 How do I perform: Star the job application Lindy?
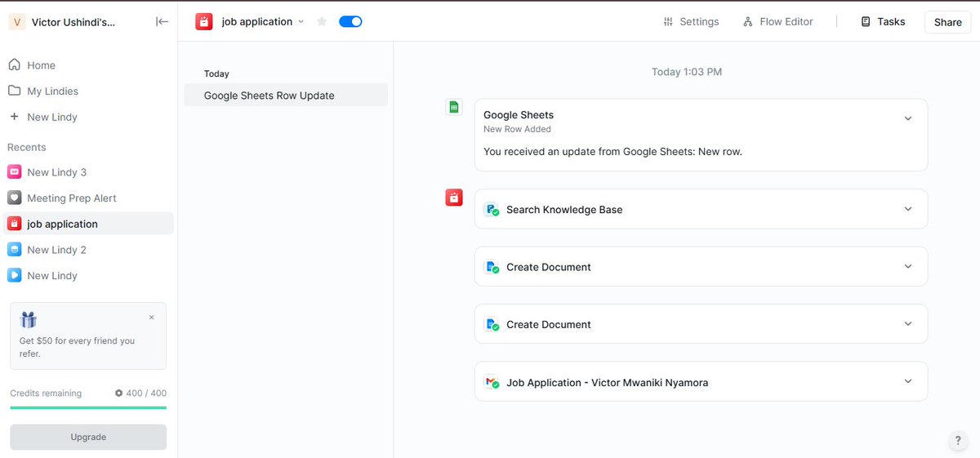(322, 22)
